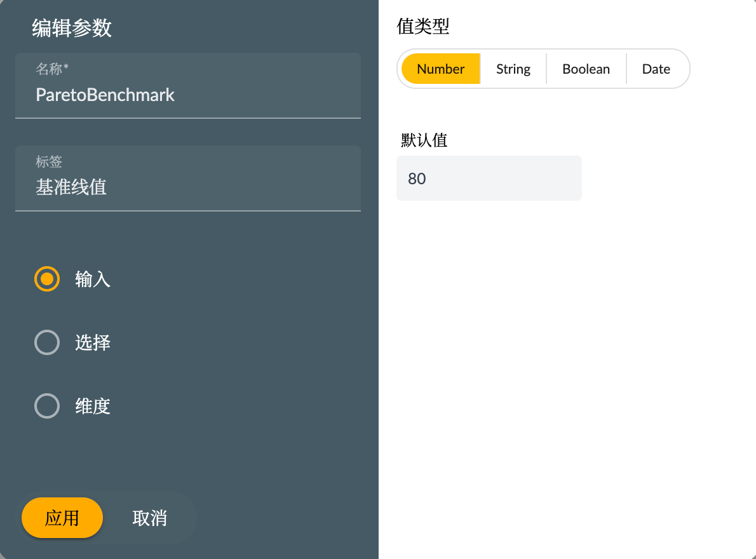Image resolution: width=756 pixels, height=559 pixels.
Task: Choose the 选择 option
Action: click(46, 342)
